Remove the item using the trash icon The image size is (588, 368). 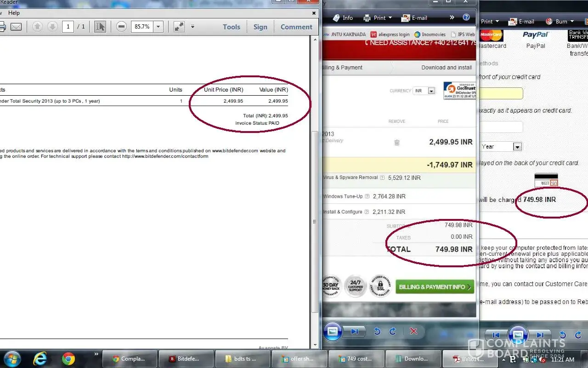pos(397,143)
